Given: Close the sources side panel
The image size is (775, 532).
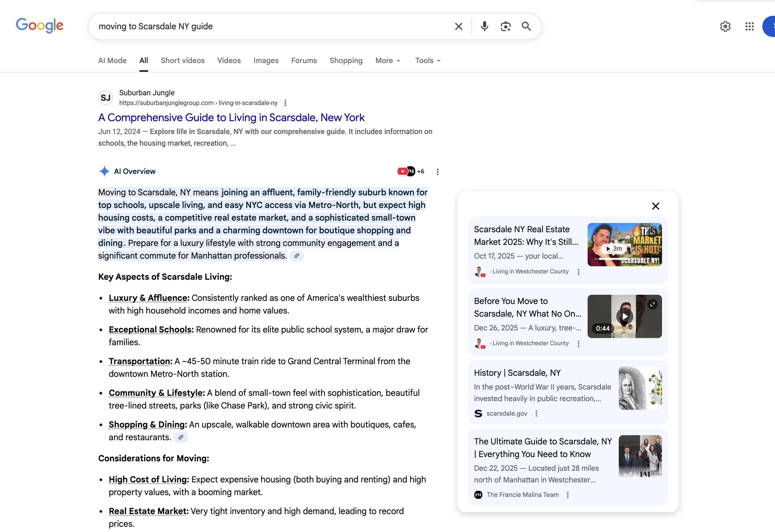Looking at the screenshot, I should [655, 206].
